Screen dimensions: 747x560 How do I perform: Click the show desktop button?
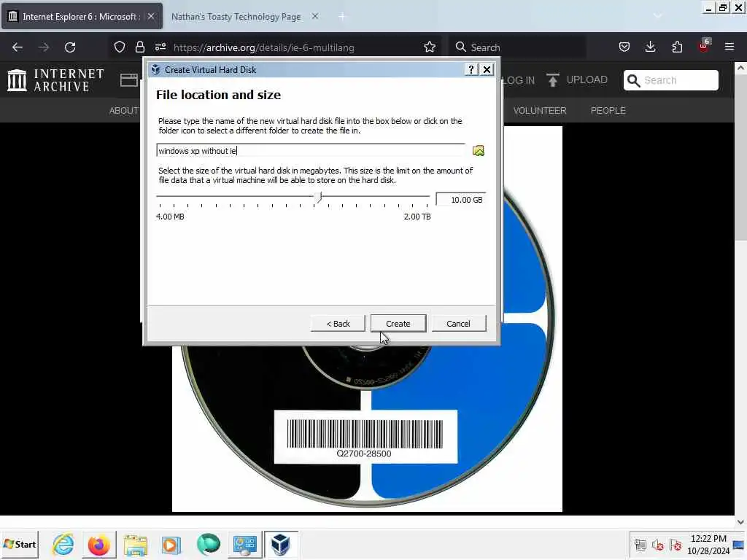[739, 545]
